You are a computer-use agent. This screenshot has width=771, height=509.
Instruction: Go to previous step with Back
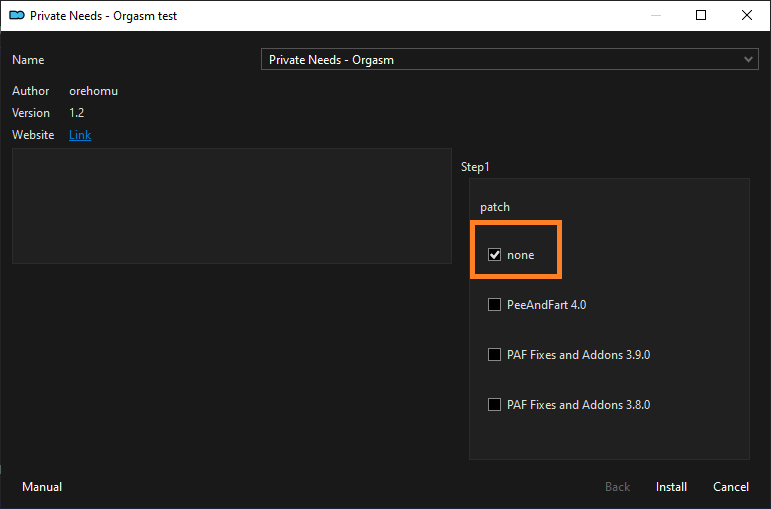[618, 487]
